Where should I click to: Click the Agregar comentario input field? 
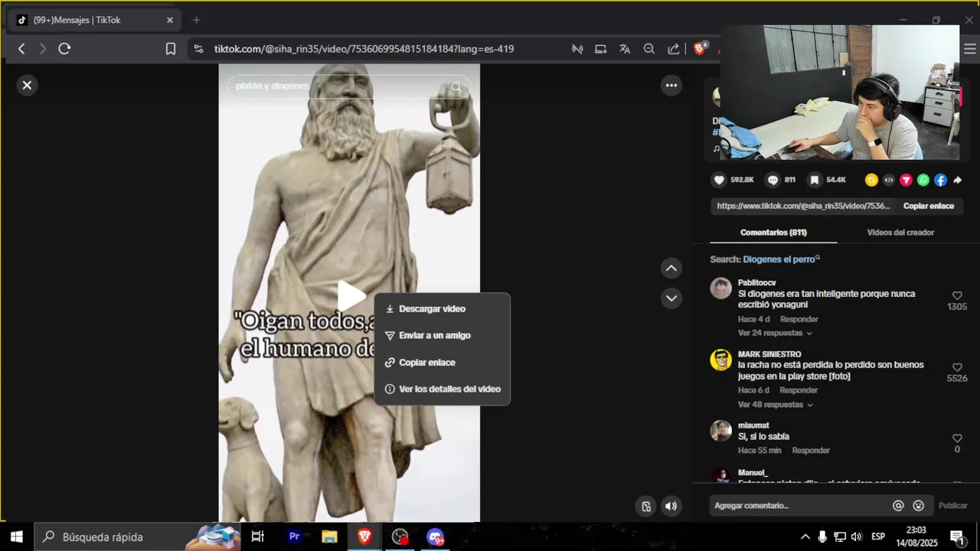800,506
